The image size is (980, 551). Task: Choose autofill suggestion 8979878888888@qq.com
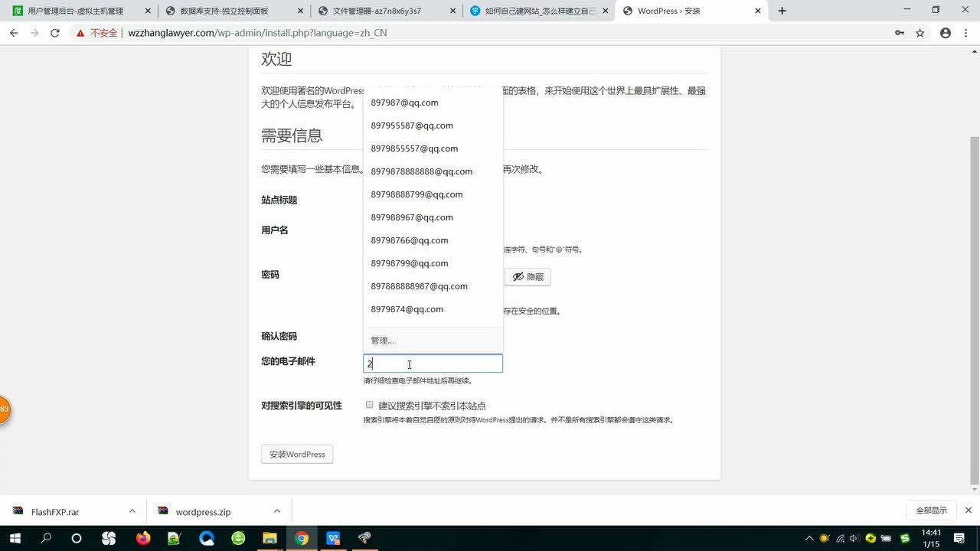coord(433,171)
